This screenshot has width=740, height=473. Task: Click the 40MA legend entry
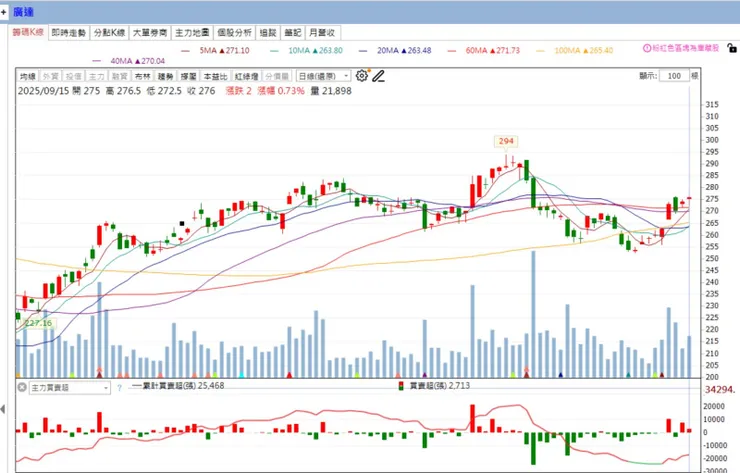(x=129, y=61)
